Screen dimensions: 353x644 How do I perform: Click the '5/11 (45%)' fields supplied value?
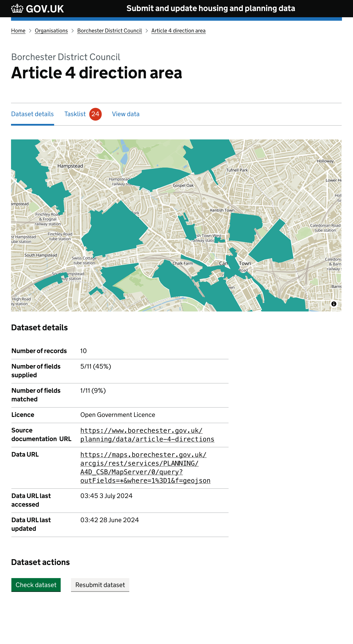(96, 366)
